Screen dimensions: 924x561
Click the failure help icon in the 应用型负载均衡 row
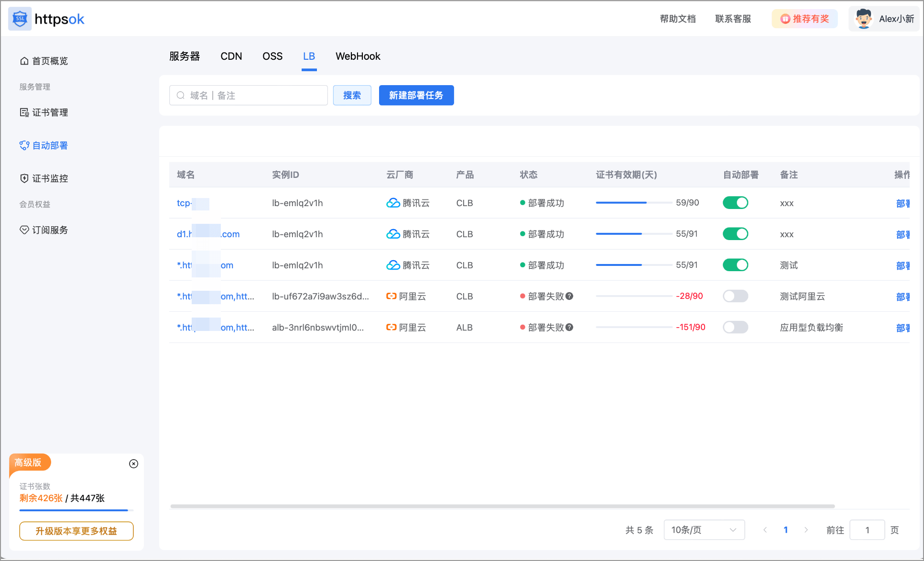point(569,327)
